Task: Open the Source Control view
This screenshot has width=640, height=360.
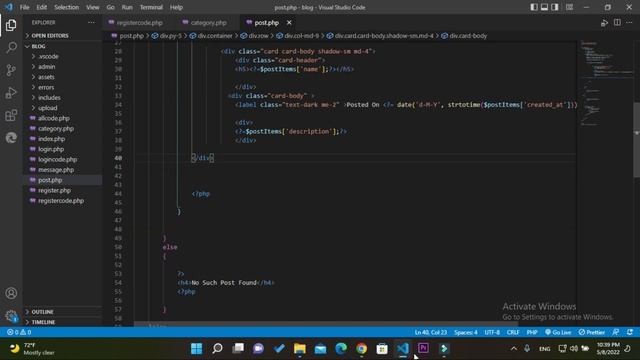Action: coord(11,70)
